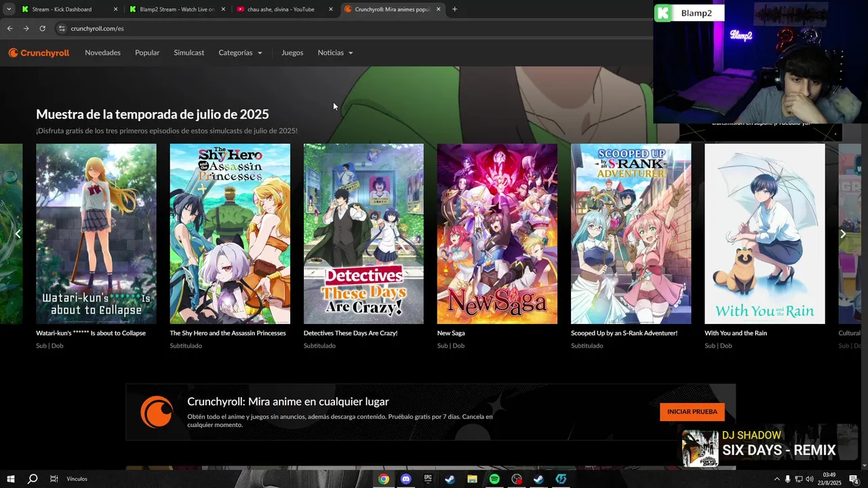Click the title link Watari-kun's ****** Is about to Collapse

[91, 333]
